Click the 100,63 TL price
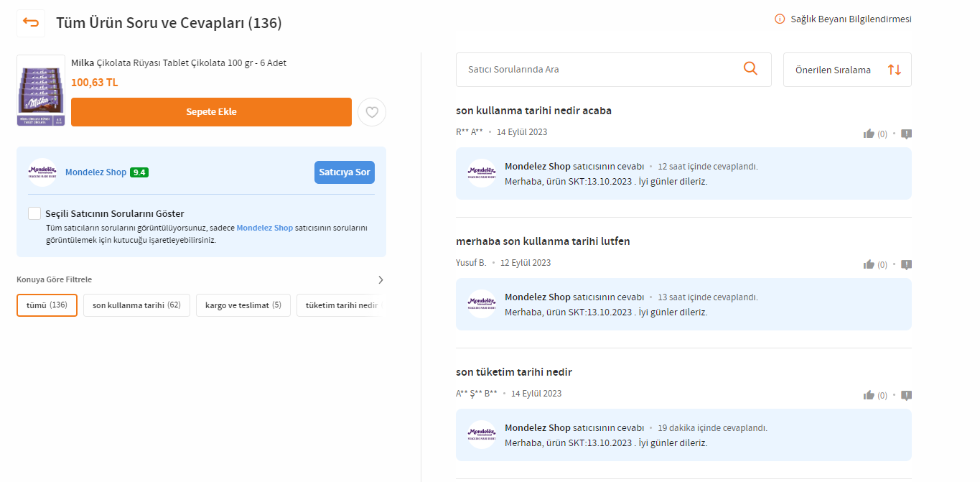The image size is (980, 482). pos(94,83)
